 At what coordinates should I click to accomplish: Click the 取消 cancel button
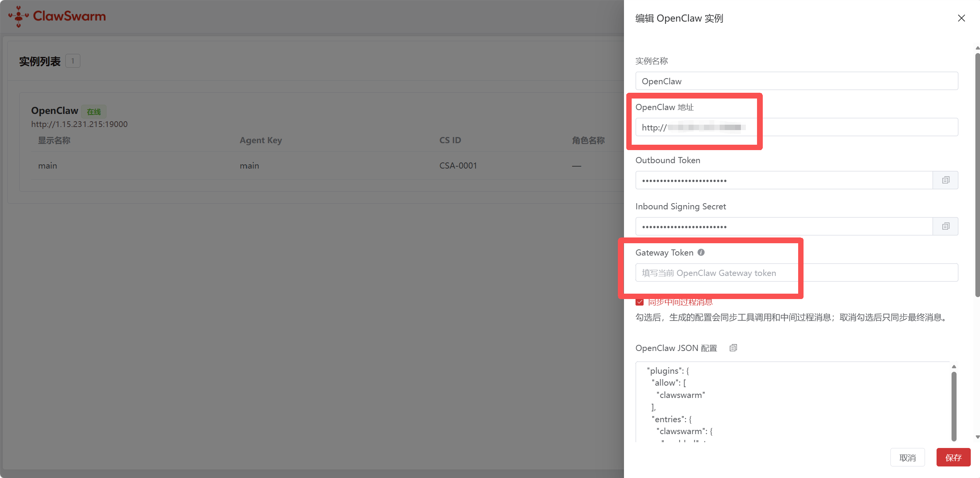click(907, 457)
